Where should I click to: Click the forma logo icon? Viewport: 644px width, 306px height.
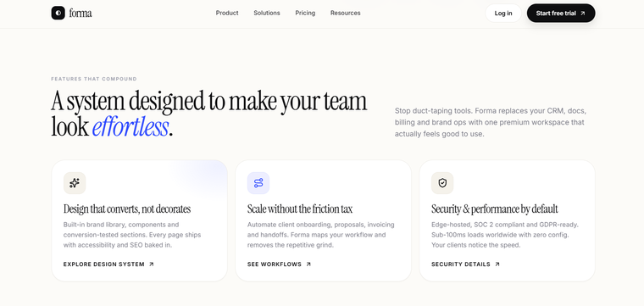tap(58, 14)
